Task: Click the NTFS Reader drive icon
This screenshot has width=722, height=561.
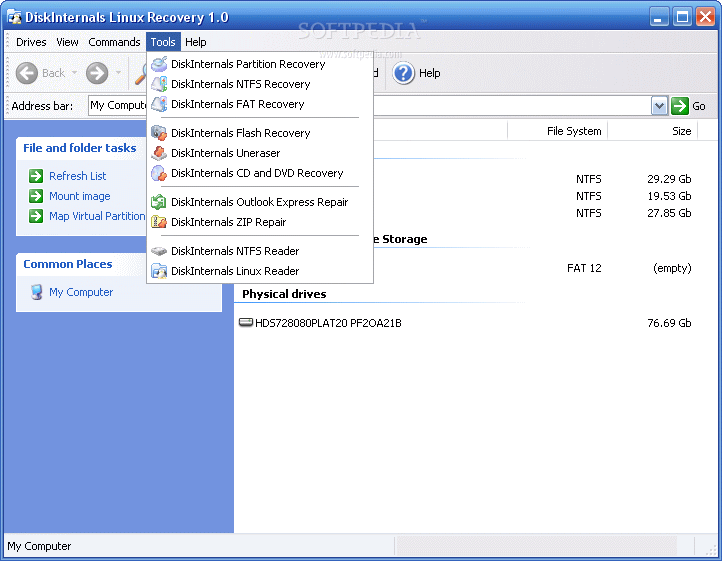Action: pos(159,251)
